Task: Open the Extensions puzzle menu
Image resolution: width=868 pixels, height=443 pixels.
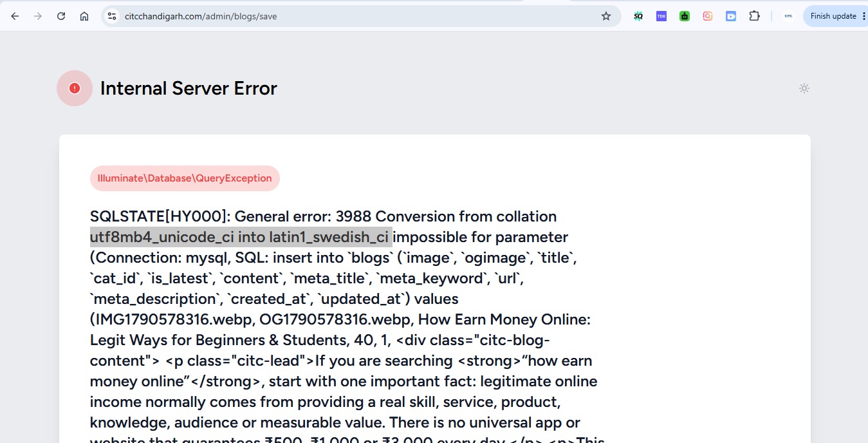Action: tap(755, 16)
